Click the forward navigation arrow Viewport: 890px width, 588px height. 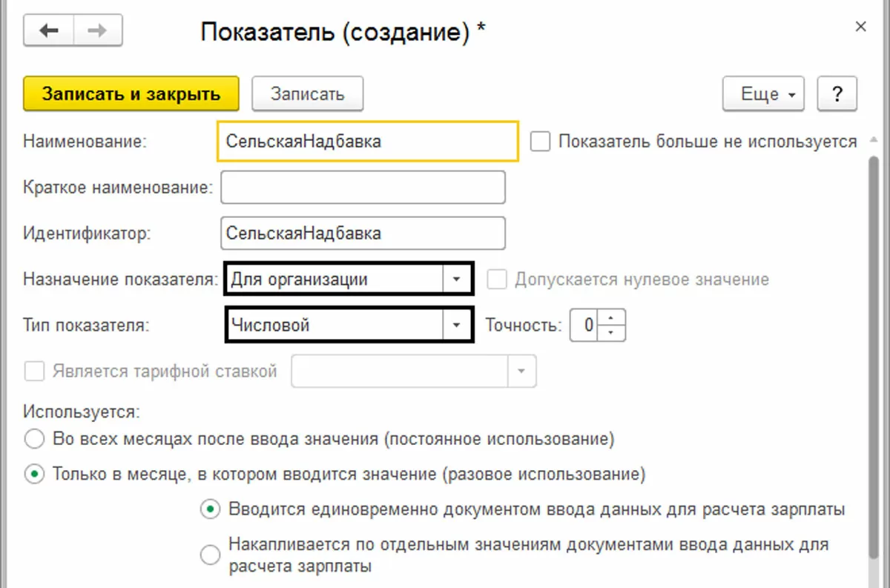point(97,30)
